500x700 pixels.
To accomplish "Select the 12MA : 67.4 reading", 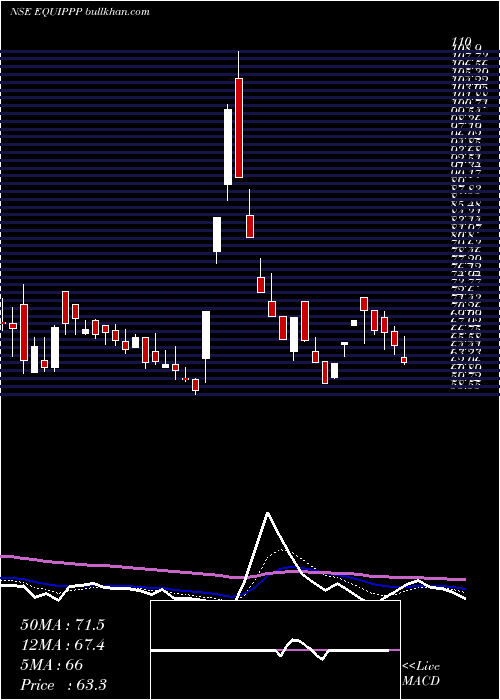I will (62, 645).
